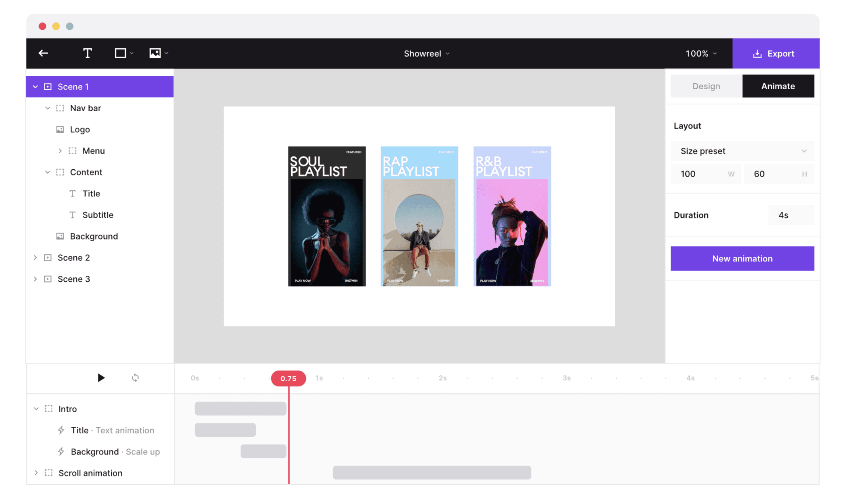Click the text icon beside Subtitle layer

click(72, 215)
